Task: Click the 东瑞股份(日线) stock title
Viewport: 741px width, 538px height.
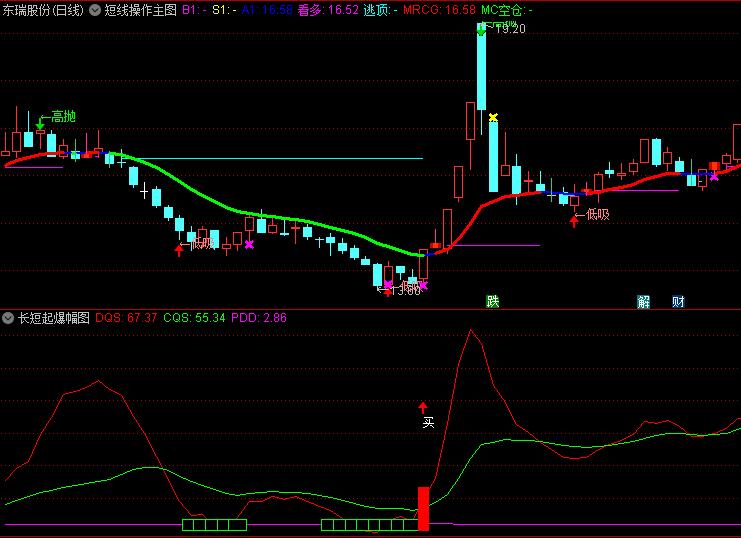Action: [x=43, y=9]
